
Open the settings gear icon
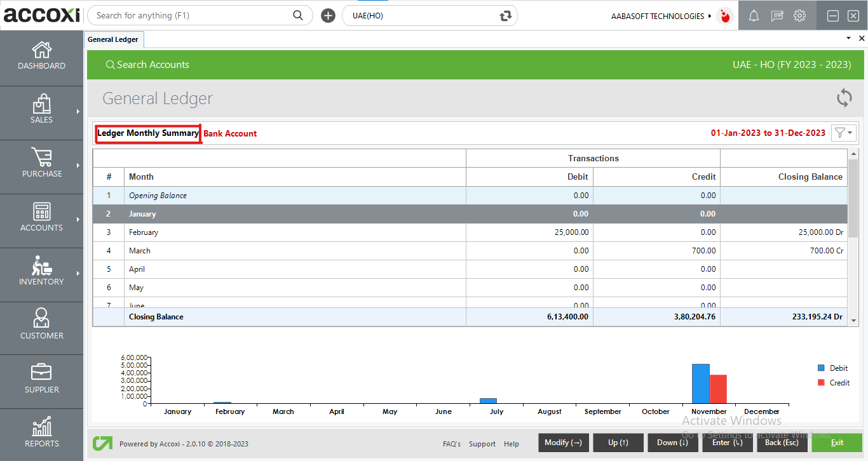tap(799, 16)
